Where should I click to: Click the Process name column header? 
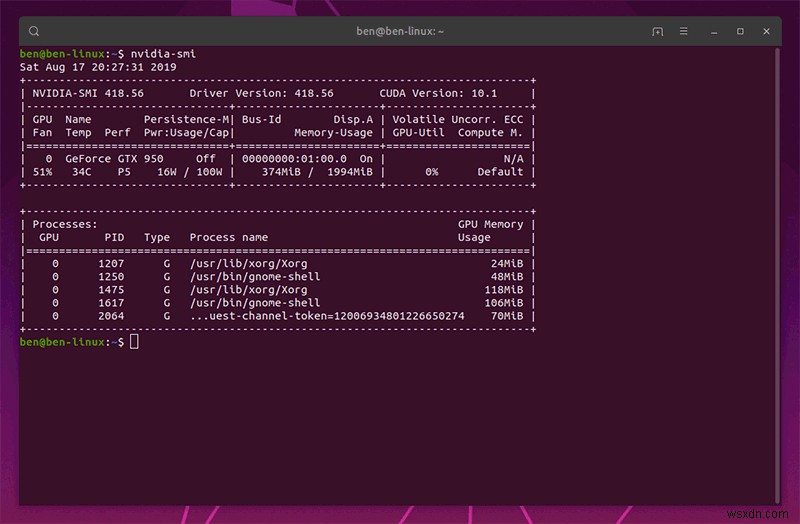[x=229, y=237]
